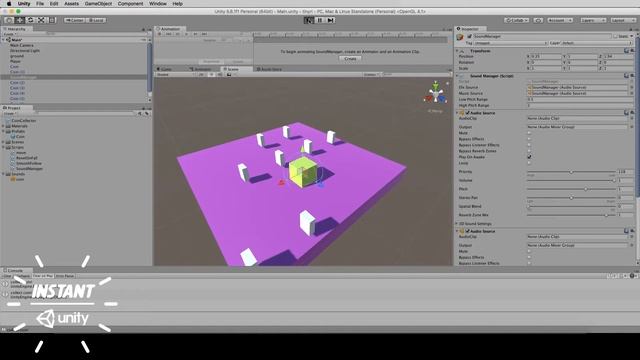Image resolution: width=640 pixels, height=360 pixels.
Task: Collapse the Sounds folder in Project
Action: [x=4, y=174]
